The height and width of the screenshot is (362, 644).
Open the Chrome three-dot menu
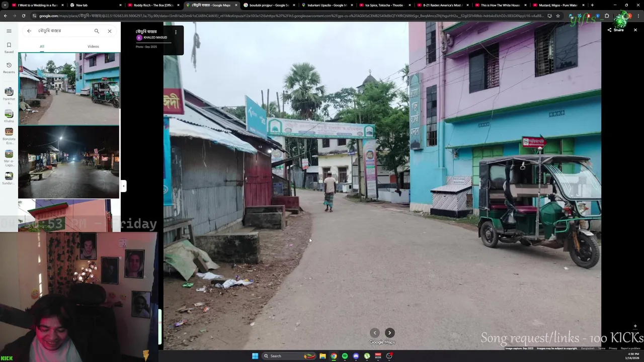coord(638,16)
